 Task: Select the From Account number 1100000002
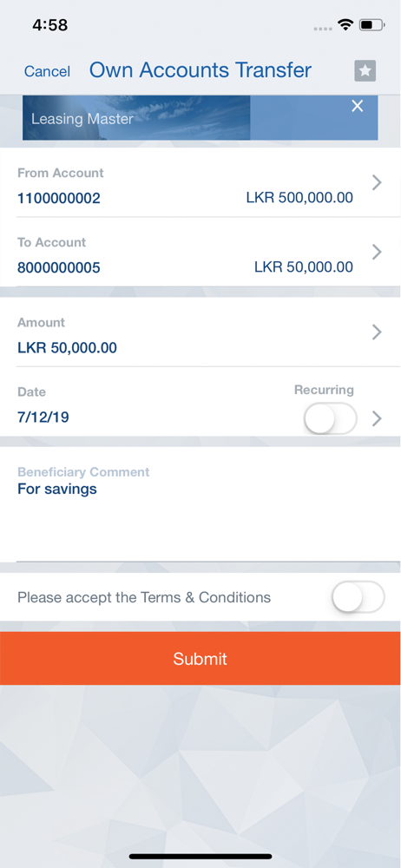(x=59, y=198)
